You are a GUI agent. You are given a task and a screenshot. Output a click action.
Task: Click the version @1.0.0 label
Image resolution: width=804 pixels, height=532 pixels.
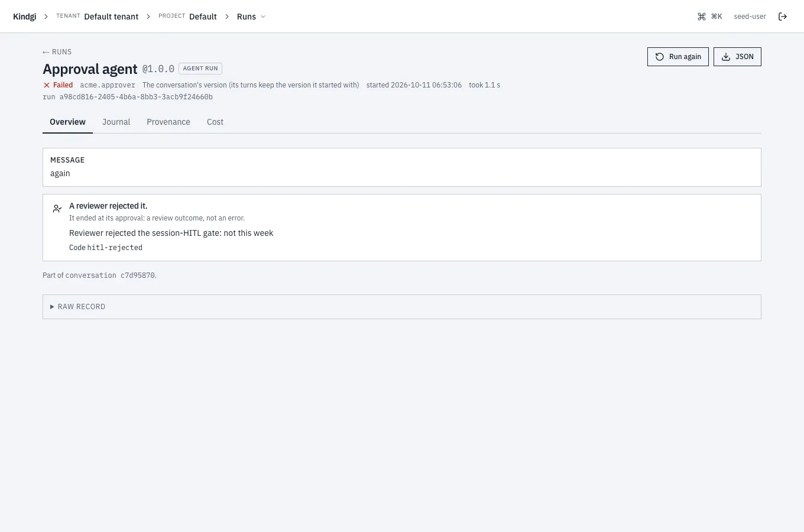(x=158, y=69)
